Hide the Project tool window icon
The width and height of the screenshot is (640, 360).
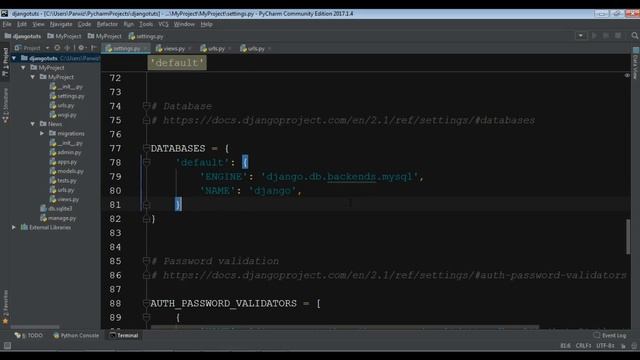(x=94, y=48)
